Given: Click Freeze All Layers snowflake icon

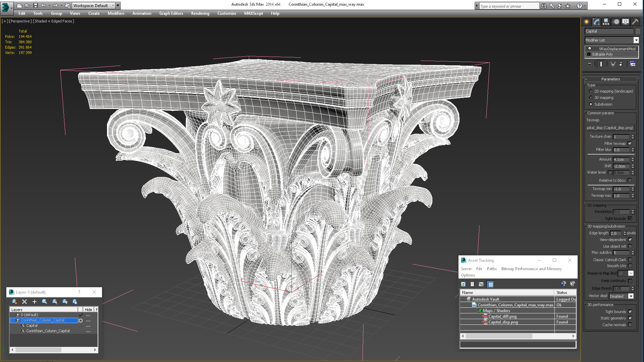Looking at the screenshot, I should [x=75, y=302].
